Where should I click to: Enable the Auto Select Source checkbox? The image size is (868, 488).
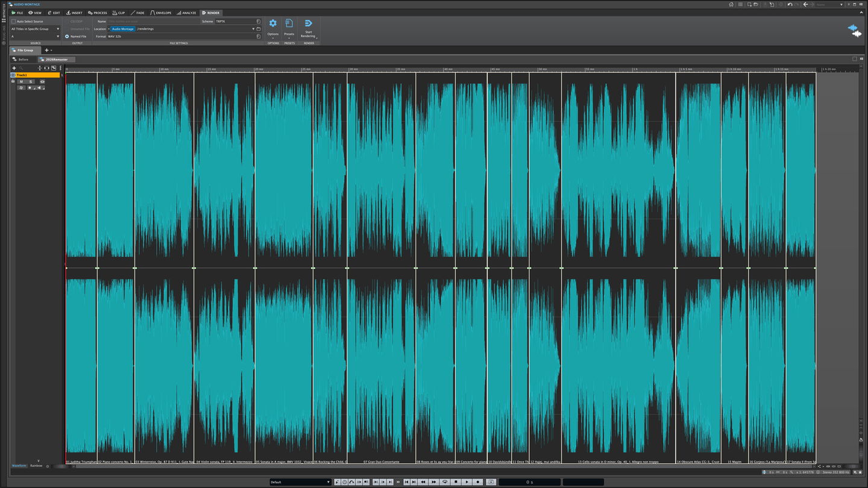(x=13, y=21)
